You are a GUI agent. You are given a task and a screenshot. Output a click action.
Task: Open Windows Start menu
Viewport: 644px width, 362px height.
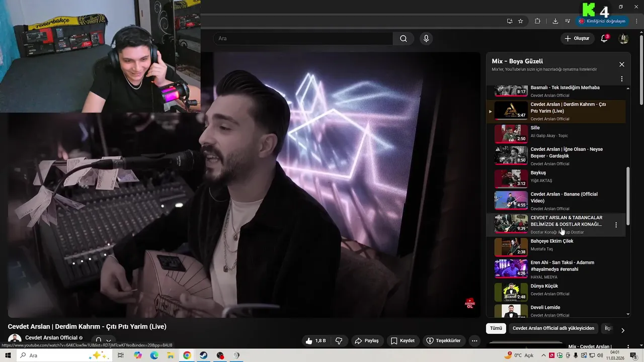pyautogui.click(x=8, y=355)
